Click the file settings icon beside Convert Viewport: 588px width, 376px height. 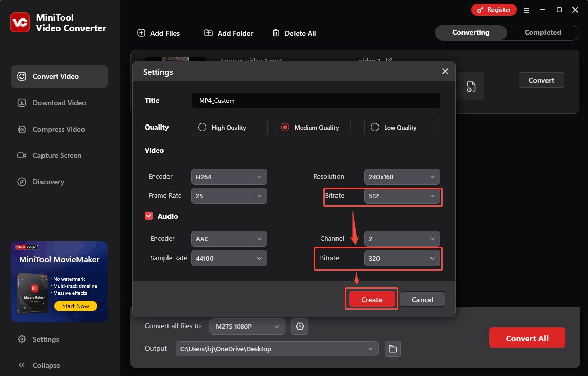coord(471,87)
